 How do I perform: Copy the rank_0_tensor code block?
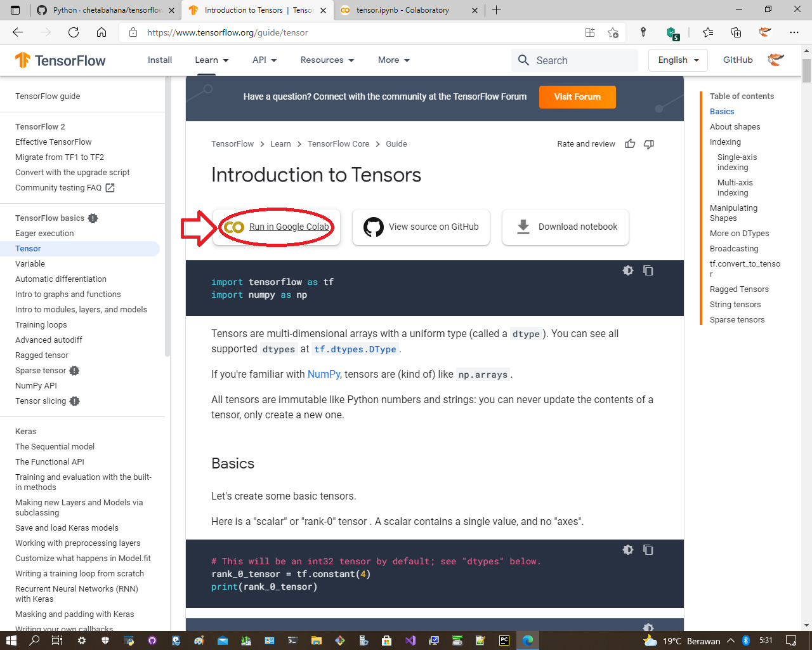coord(648,550)
